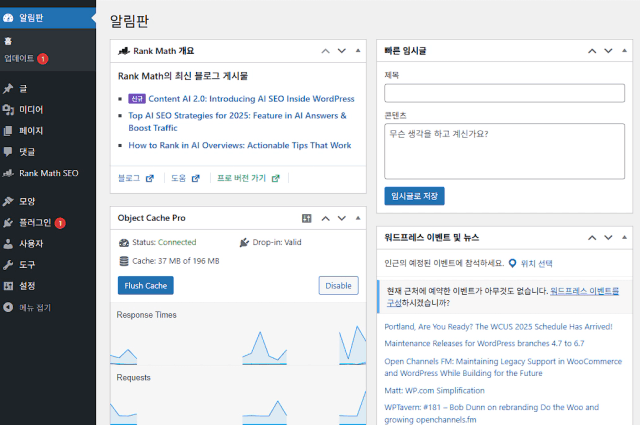640x425 pixels.
Task: Open Content AI 2.0 blog post link
Action: (251, 99)
